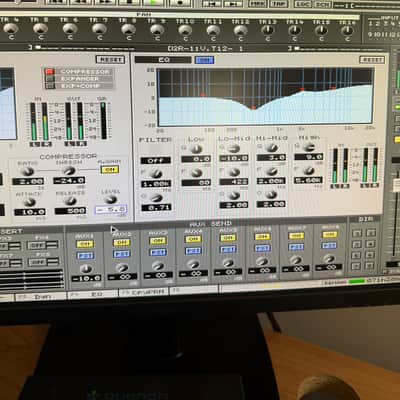Adjust the TR16 pan knob
Image resolution: width=400 pixels, height=400 pixels.
point(347,31)
